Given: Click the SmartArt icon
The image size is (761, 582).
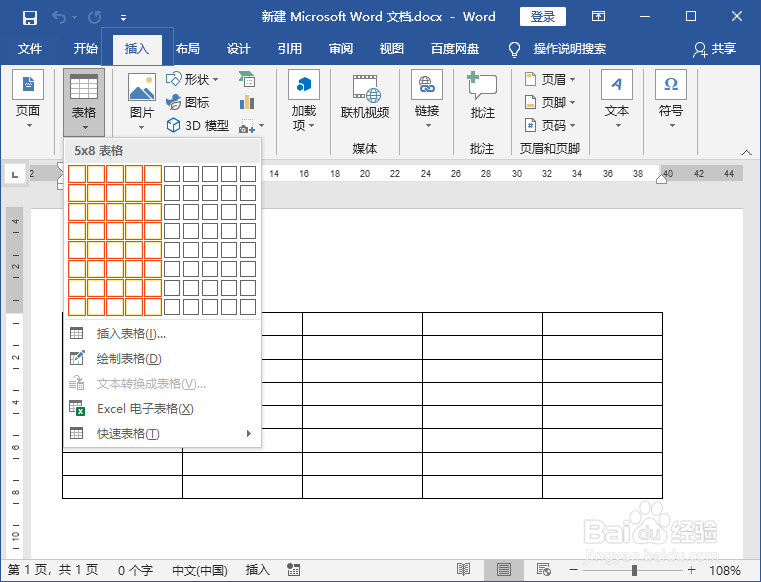Looking at the screenshot, I should pyautogui.click(x=247, y=79).
